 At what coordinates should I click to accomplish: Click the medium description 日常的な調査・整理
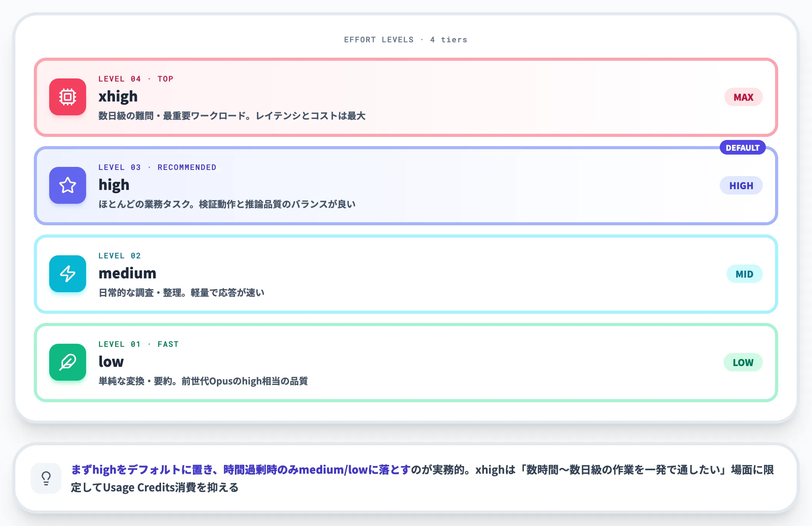[x=181, y=293]
